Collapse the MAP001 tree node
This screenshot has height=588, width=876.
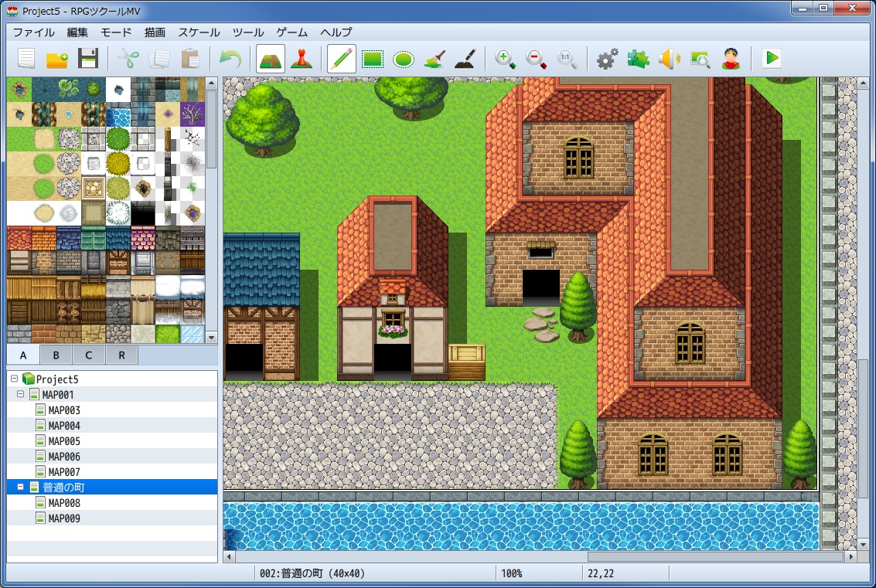click(21, 394)
